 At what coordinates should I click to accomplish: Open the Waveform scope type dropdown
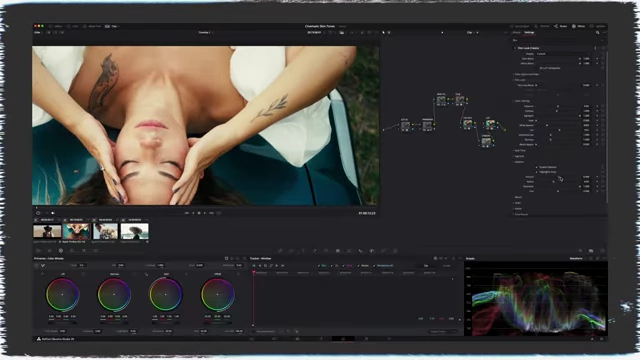pyautogui.click(x=576, y=258)
